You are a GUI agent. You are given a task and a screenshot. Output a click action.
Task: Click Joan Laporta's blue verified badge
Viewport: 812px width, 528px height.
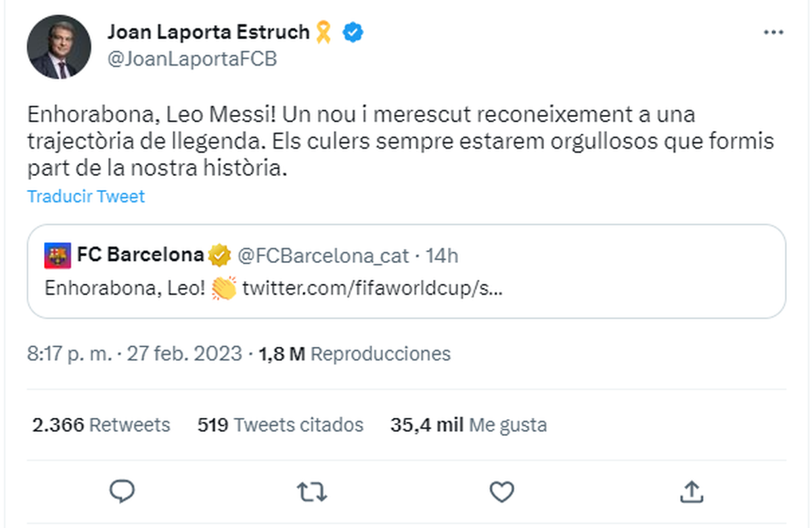pyautogui.click(x=351, y=31)
